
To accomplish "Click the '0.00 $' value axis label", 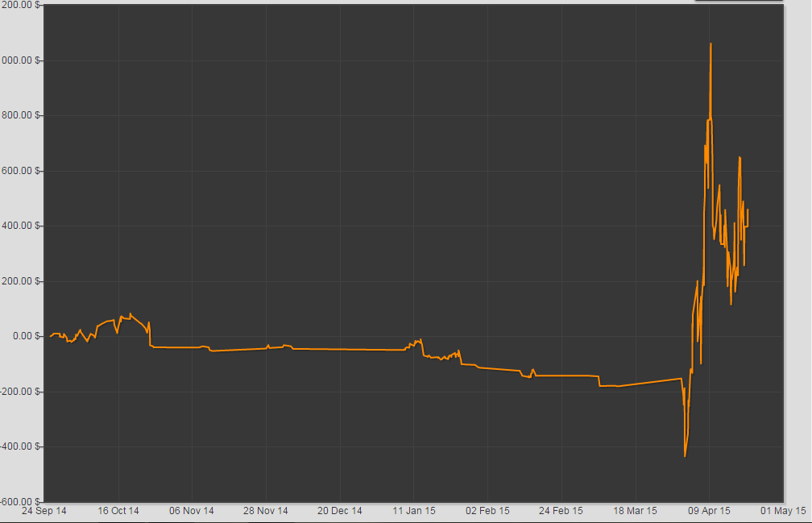I will click(26, 336).
